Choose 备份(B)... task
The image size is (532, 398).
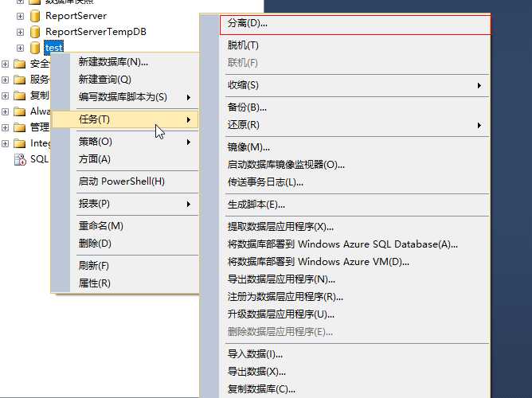point(346,107)
